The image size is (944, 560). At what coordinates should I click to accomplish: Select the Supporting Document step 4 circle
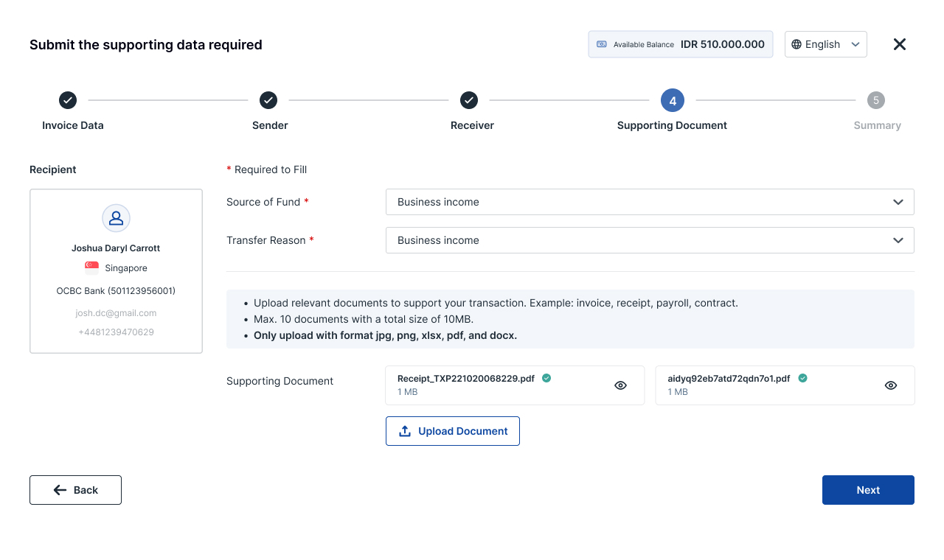[x=673, y=100]
